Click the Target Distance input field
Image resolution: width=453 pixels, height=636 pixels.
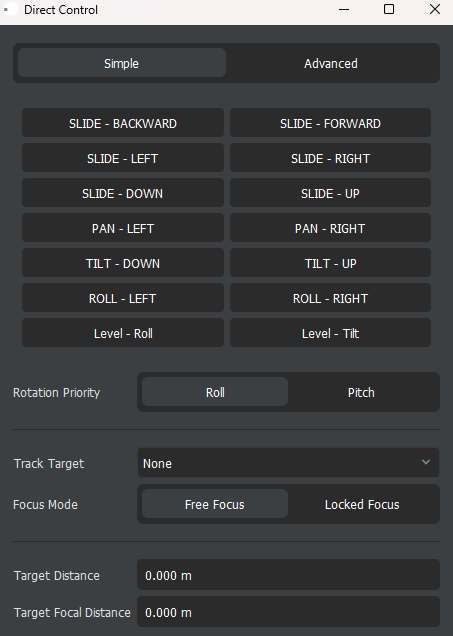(288, 575)
